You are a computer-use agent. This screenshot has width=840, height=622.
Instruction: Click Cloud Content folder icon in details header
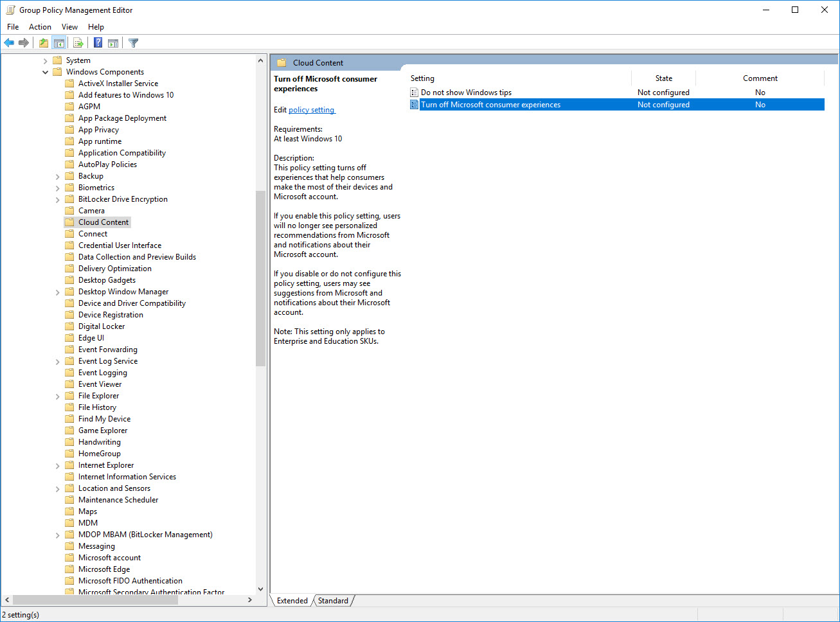281,63
